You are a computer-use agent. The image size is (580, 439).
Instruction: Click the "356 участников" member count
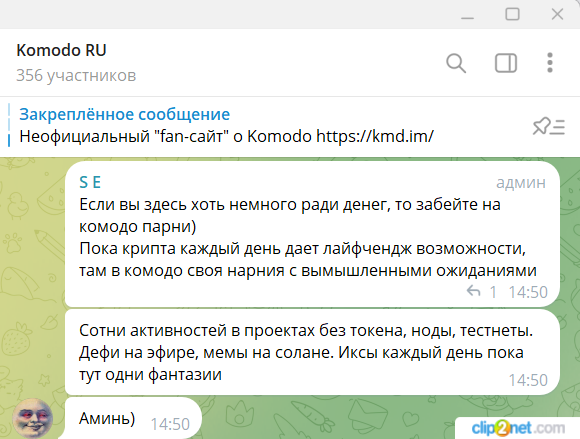76,75
